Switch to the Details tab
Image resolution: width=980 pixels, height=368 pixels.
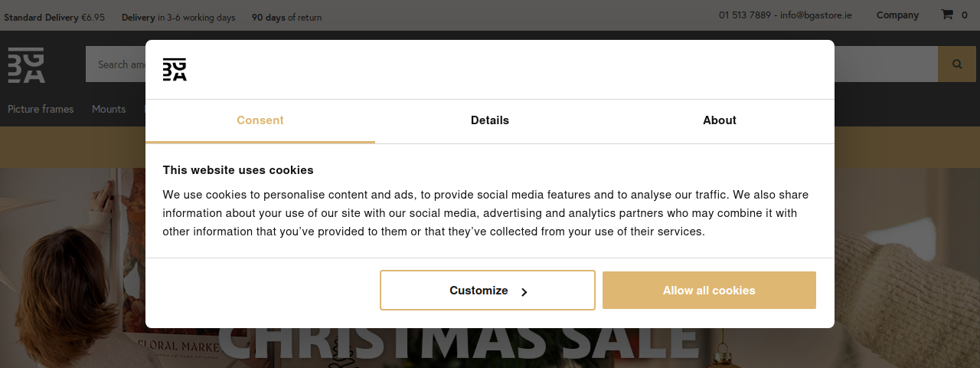click(490, 120)
